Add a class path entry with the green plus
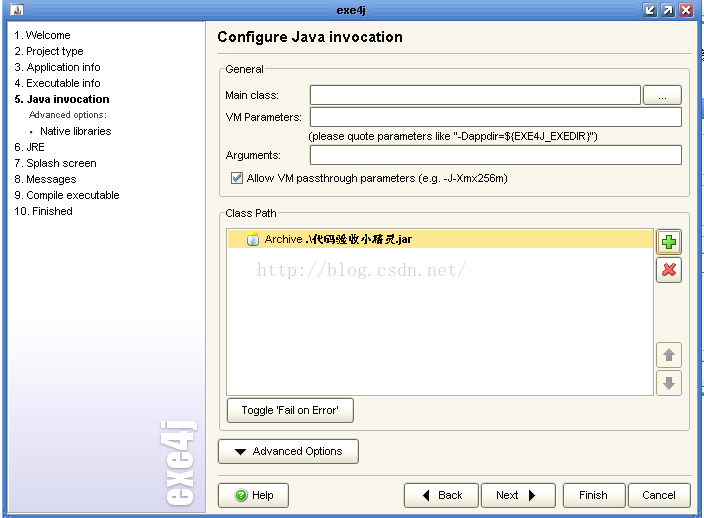 669,242
